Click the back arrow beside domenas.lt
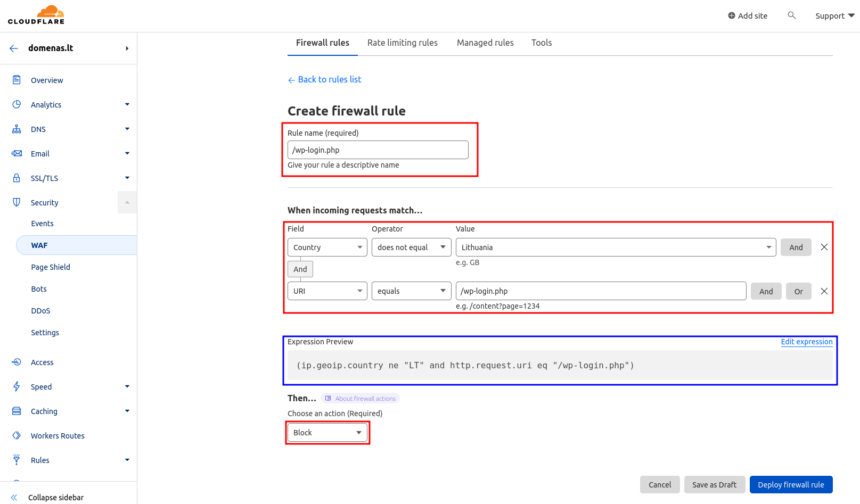The image size is (860, 504). [14, 48]
